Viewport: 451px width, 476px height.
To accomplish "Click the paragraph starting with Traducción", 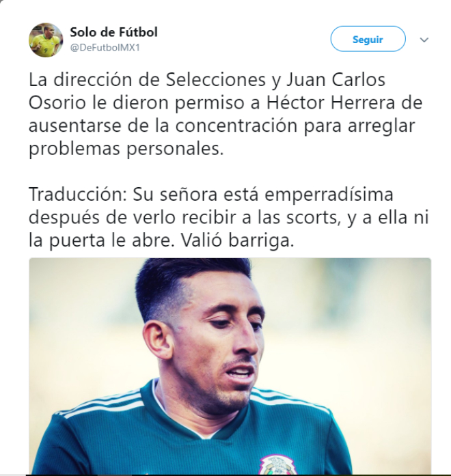I will [x=228, y=217].
